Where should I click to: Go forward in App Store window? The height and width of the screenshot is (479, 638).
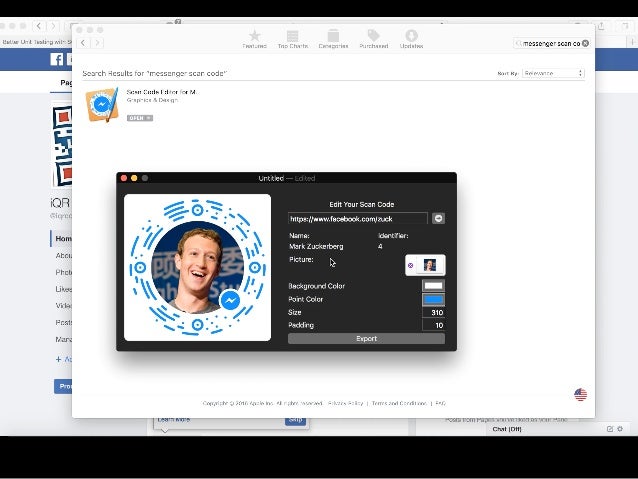pyautogui.click(x=97, y=43)
